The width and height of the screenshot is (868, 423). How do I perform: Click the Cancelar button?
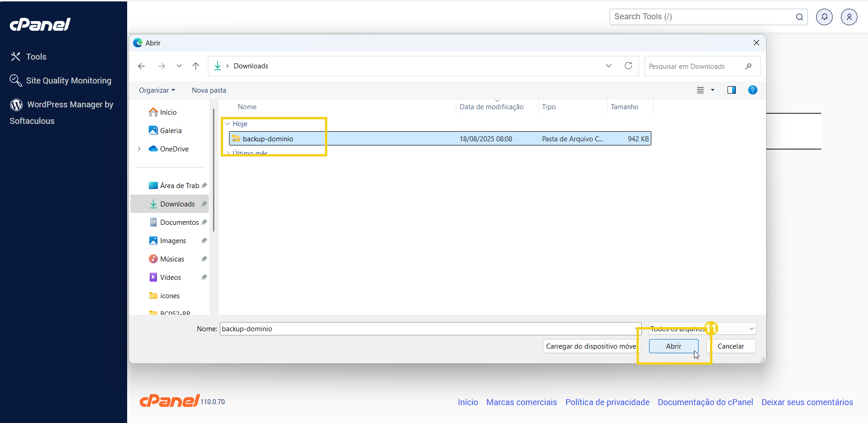[731, 346]
